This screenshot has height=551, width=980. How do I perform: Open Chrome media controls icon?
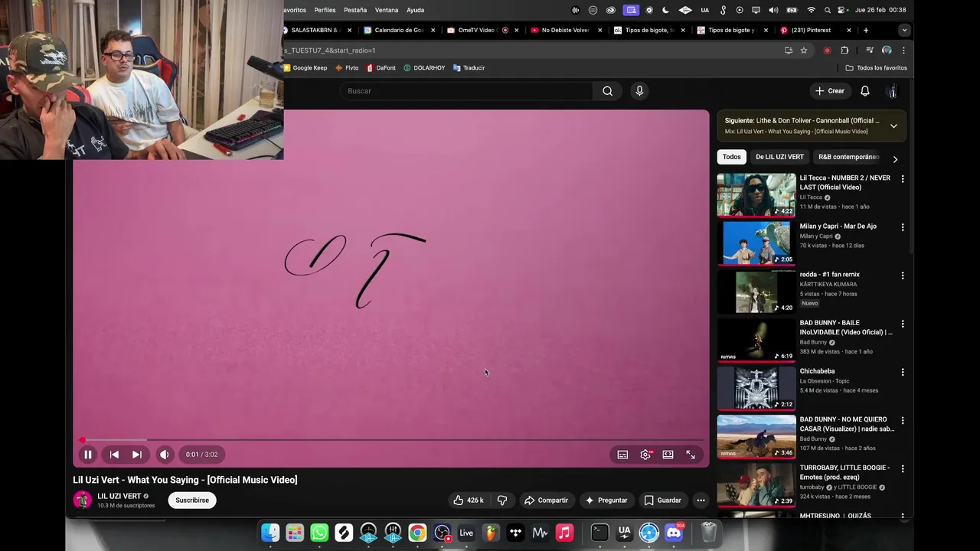pos(870,51)
